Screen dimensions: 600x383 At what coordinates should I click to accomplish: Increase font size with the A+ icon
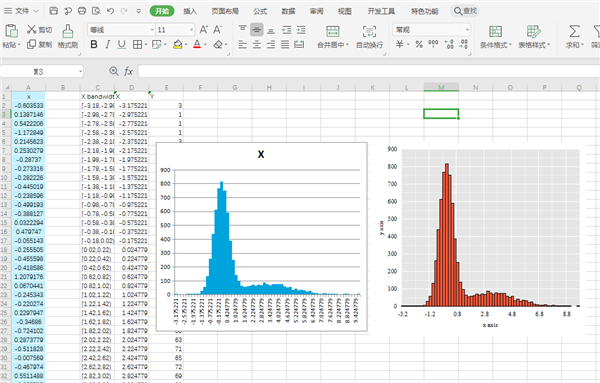pos(204,29)
